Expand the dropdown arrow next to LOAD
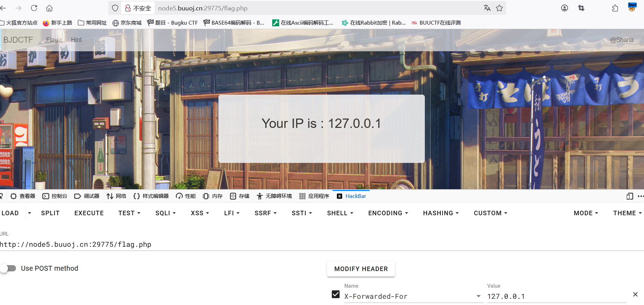 coord(29,213)
